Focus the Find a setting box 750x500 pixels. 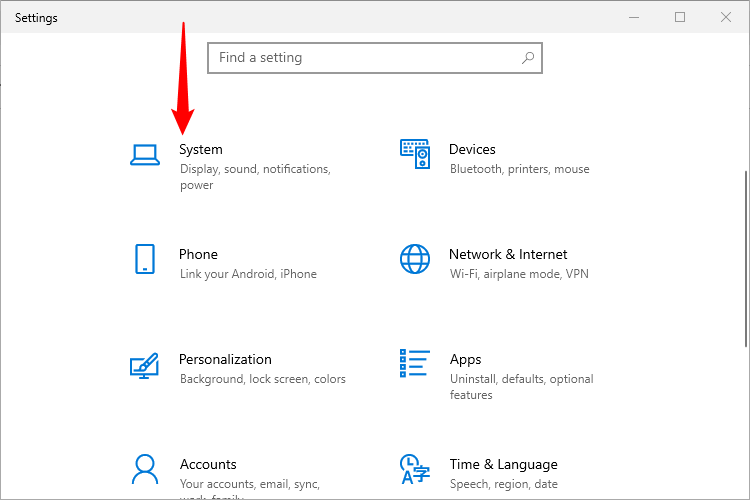[375, 58]
